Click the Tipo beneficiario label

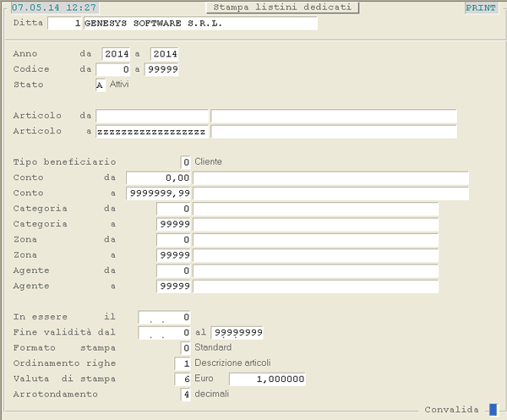coord(65,161)
